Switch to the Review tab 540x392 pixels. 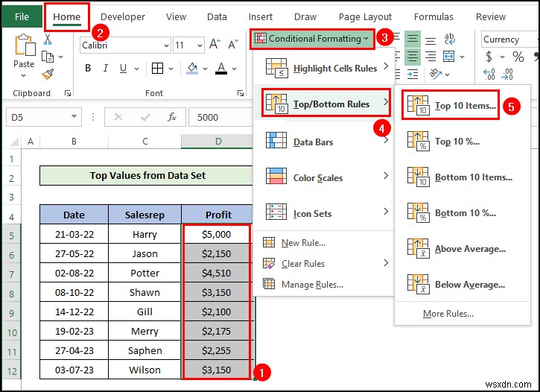pos(490,16)
